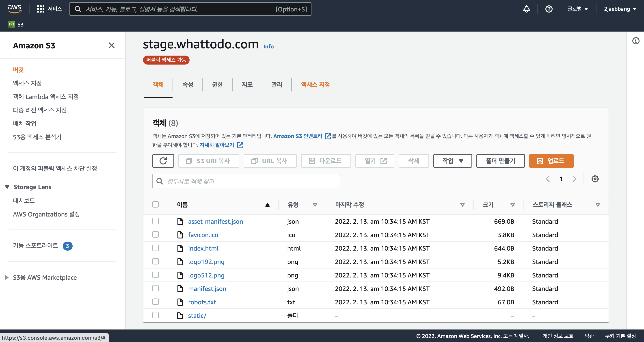The image size is (644, 342).
Task: Open the static/ folder link
Action: [x=197, y=316]
